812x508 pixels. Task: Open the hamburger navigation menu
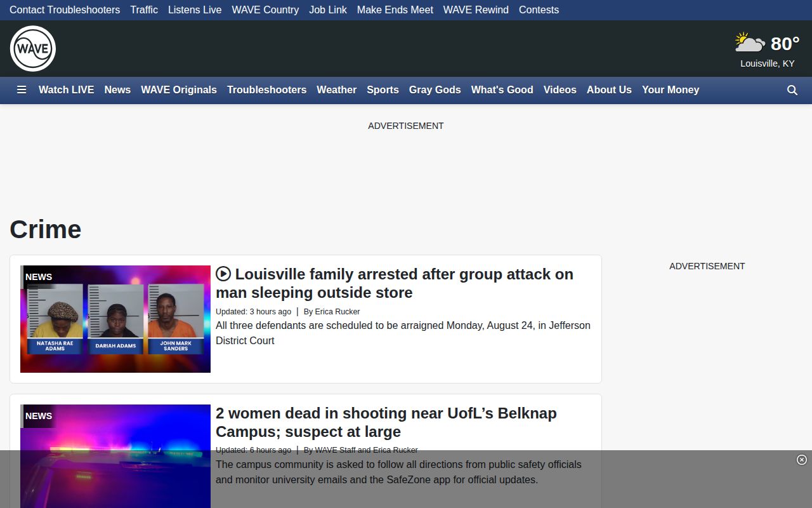[22, 90]
